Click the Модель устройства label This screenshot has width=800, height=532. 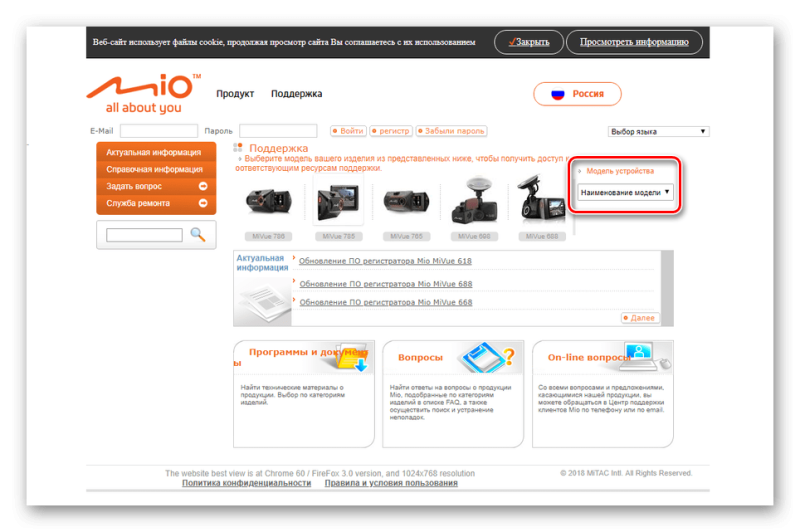tap(620, 171)
